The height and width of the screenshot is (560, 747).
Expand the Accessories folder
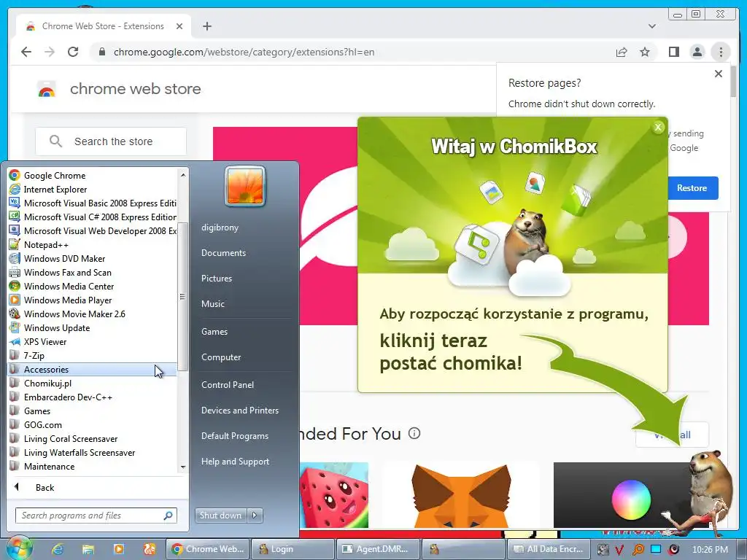[x=93, y=369]
